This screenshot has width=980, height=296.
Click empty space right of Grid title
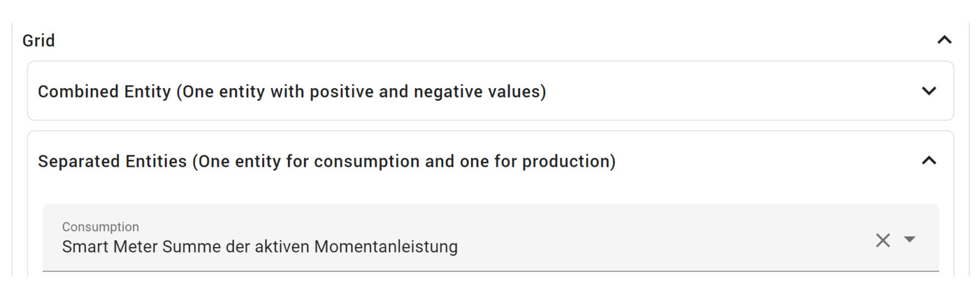coord(490,40)
